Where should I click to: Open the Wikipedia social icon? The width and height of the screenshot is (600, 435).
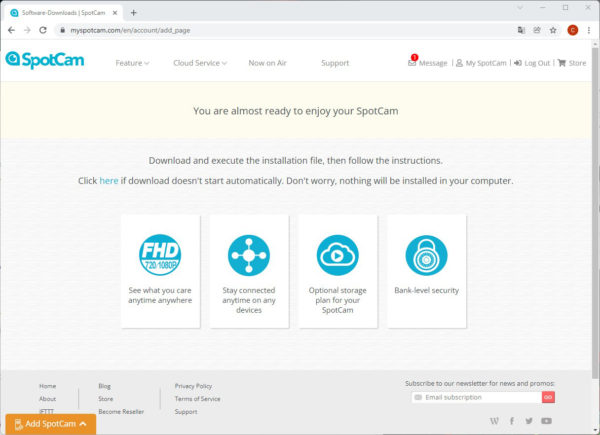494,421
